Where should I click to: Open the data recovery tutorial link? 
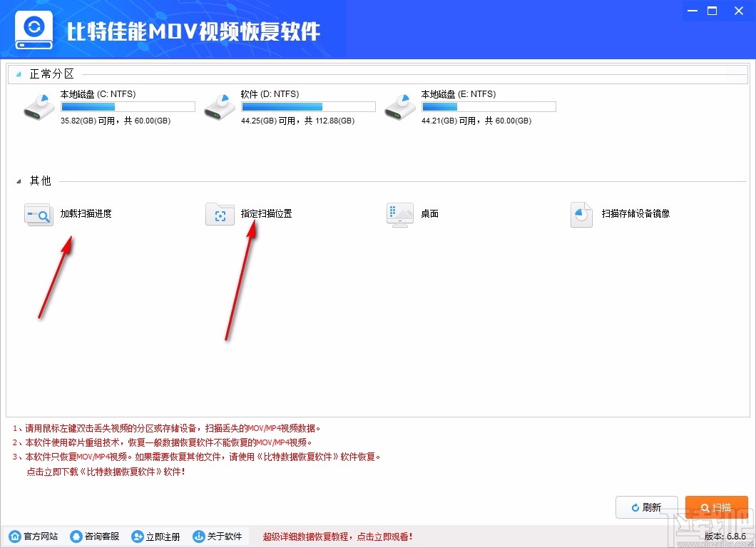tap(339, 537)
